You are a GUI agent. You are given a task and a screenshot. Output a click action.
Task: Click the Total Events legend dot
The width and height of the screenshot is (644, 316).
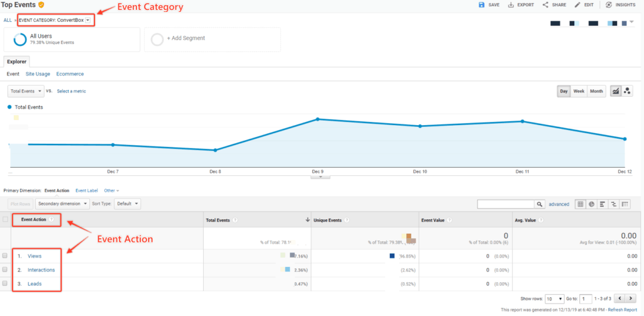click(9, 107)
